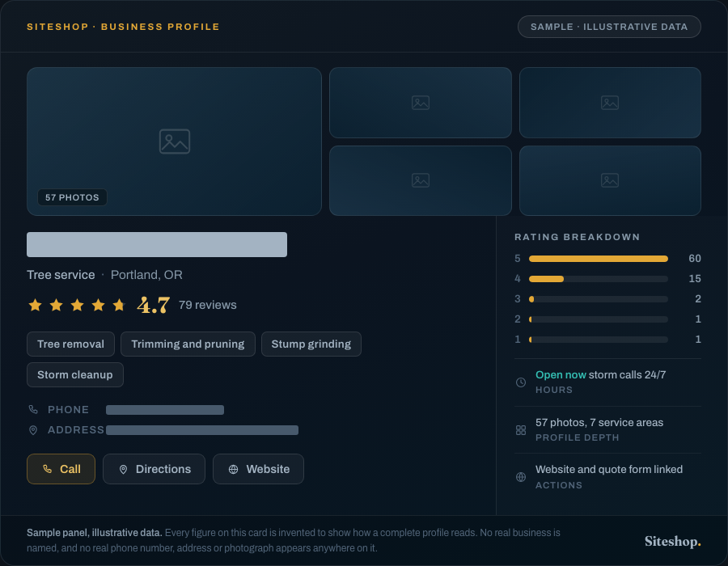
Task: Click the 4.7 rating score
Action: 153,305
